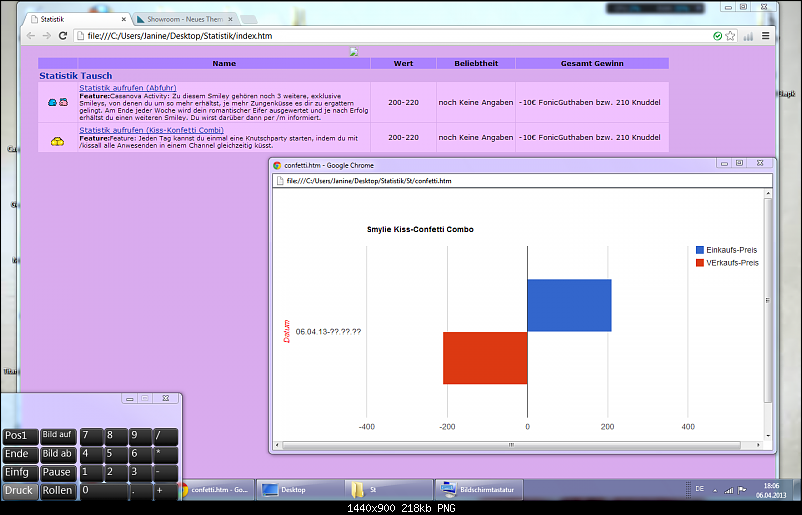Click the Beliebtheit column header
Viewport: 802px width, 515px height.
(x=476, y=63)
